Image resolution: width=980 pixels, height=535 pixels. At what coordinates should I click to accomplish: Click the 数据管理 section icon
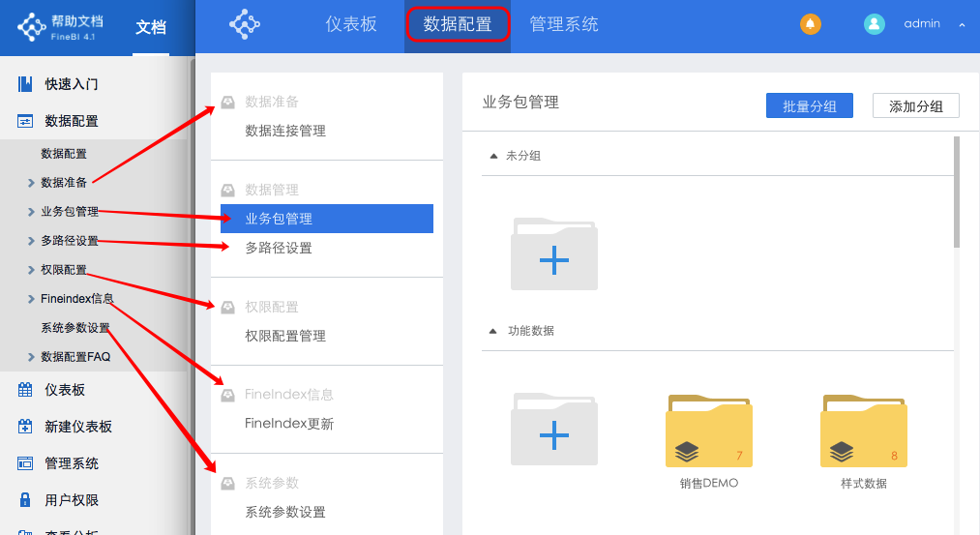pyautogui.click(x=227, y=190)
